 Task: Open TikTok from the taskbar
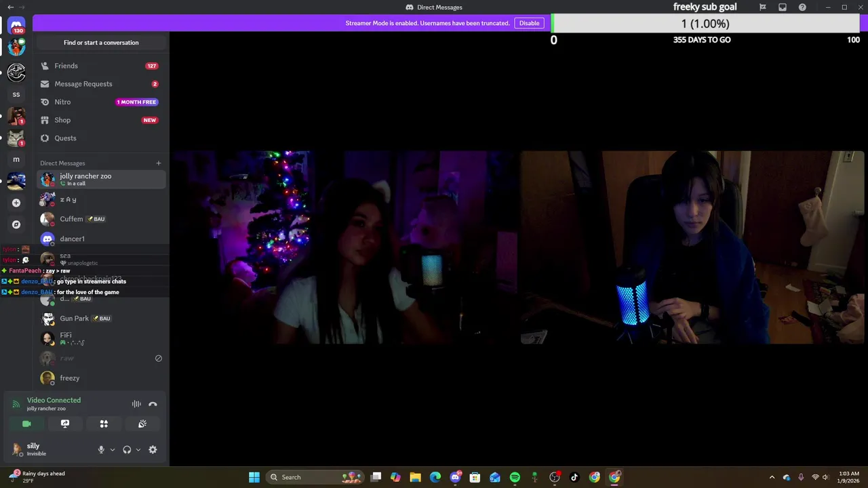[x=574, y=477]
